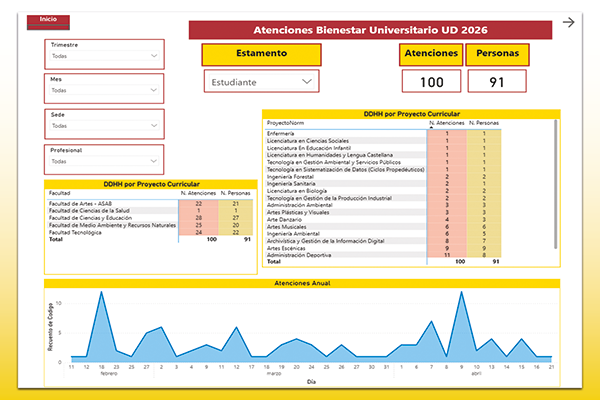The width and height of the screenshot is (600, 400).
Task: Select the Ingeniería Ambiental row
Action: 383,233
